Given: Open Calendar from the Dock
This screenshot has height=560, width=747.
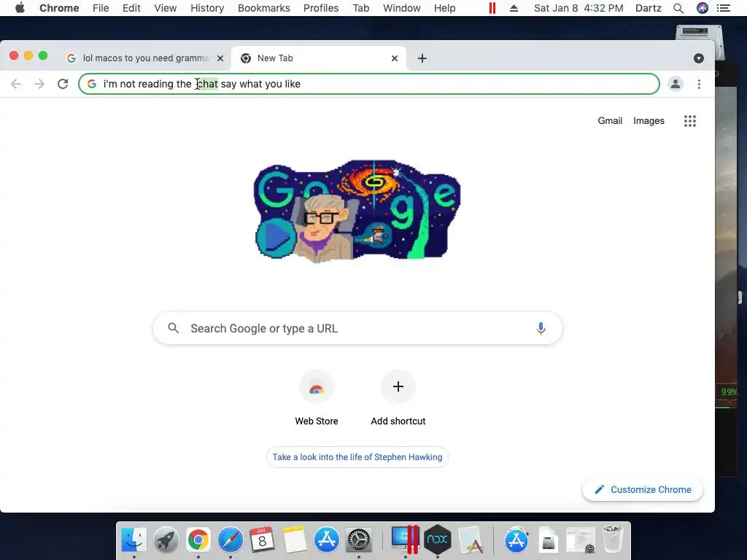Looking at the screenshot, I should [x=262, y=540].
